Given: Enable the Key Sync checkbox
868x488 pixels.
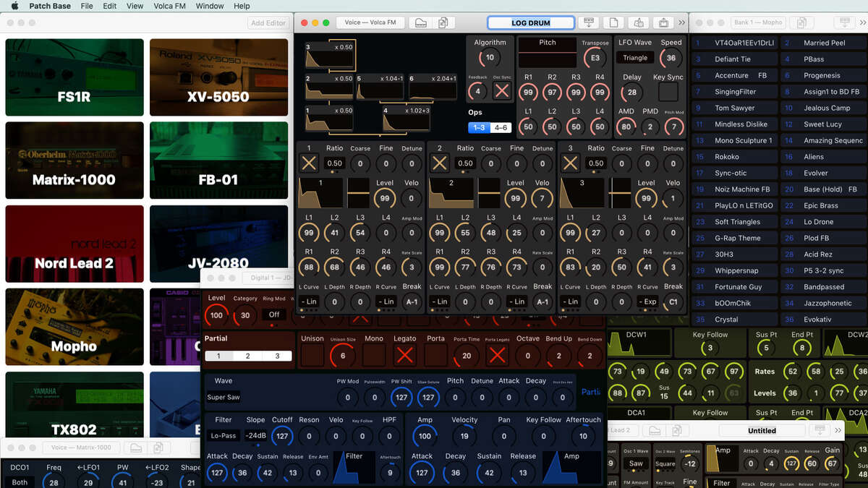Looking at the screenshot, I should (668, 91).
